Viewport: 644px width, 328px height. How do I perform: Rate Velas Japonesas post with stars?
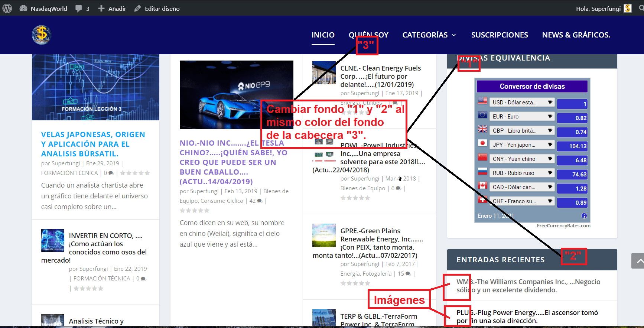135,173
